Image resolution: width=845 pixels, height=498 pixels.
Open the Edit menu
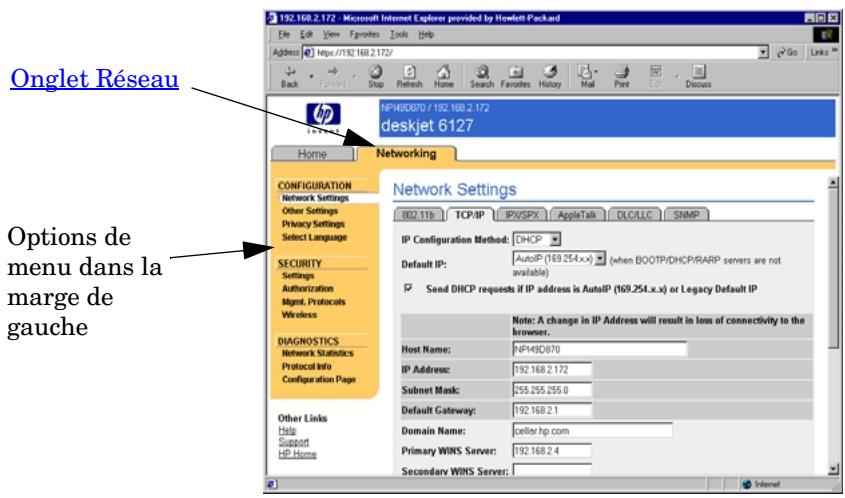click(x=307, y=34)
